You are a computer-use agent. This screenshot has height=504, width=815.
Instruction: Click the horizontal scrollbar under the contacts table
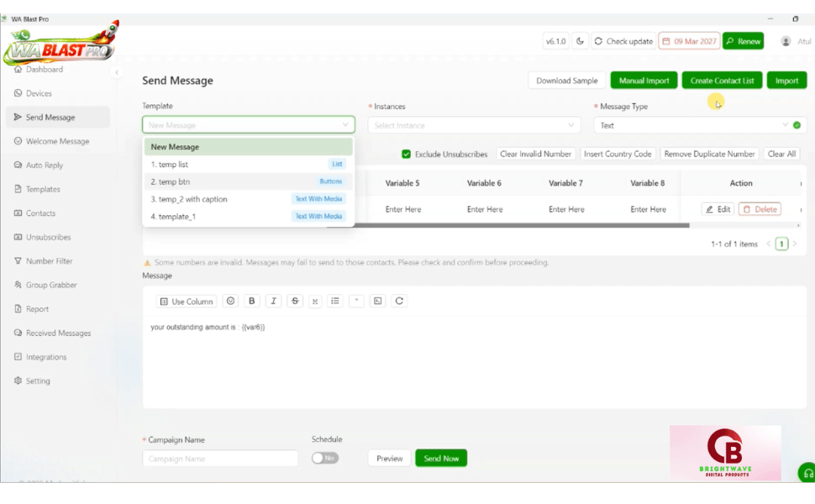click(521, 225)
